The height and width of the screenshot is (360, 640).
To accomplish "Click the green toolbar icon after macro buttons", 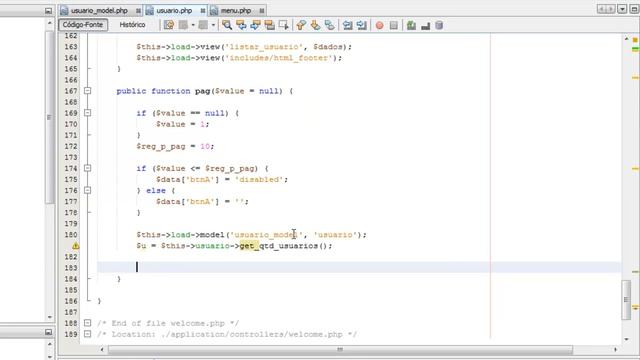I will (411, 25).
